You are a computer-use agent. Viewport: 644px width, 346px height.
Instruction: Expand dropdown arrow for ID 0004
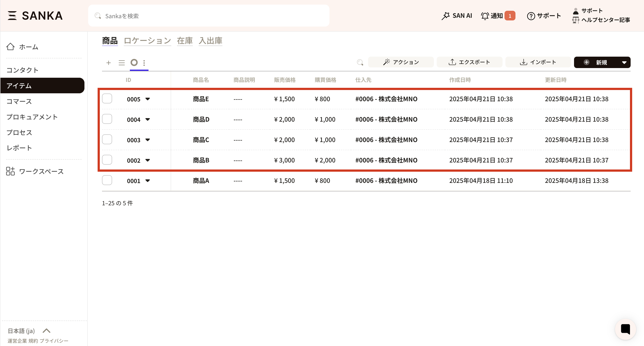pos(148,120)
